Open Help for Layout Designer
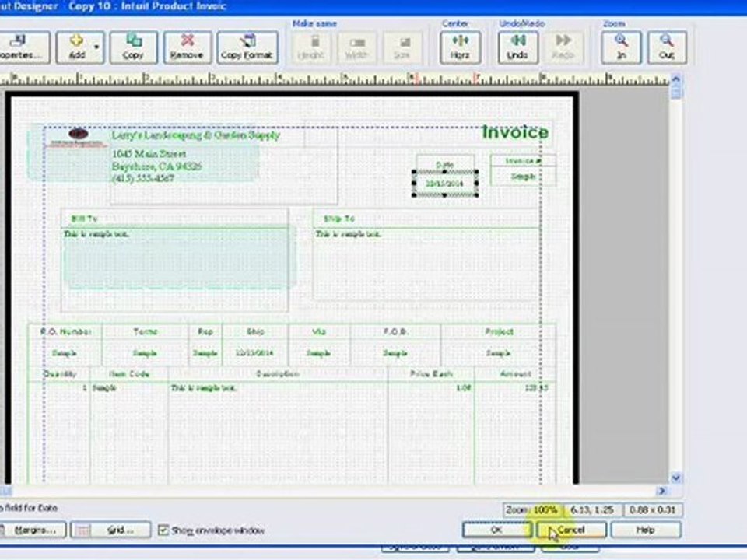 point(646,530)
